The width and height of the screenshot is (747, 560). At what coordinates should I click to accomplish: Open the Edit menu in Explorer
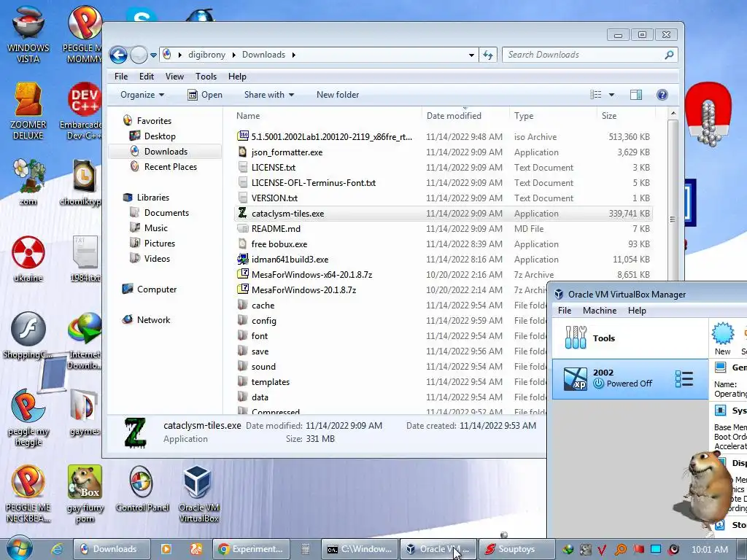click(x=146, y=76)
